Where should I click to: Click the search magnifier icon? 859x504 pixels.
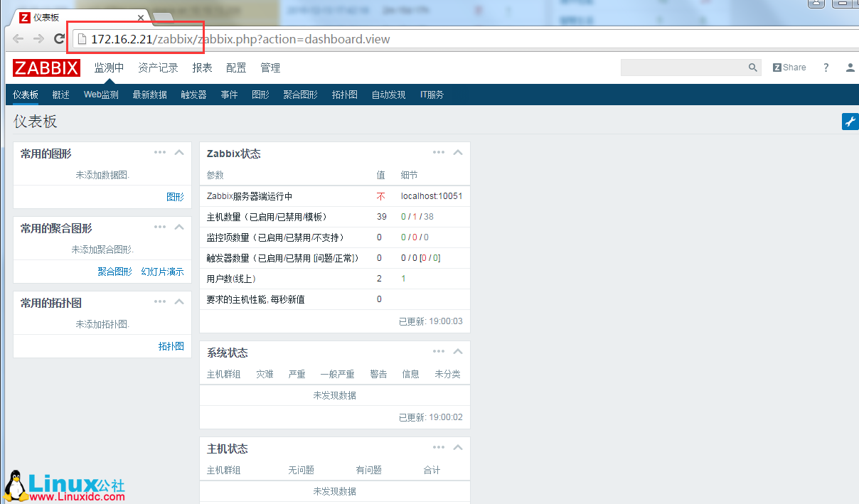pos(752,67)
